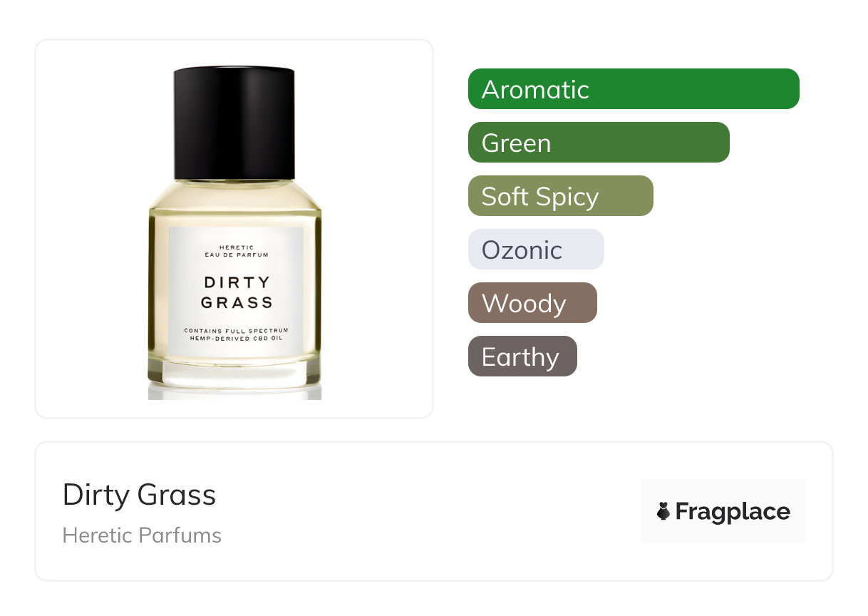Select the brown Woody accord tag
Image resolution: width=868 pixels, height=616 pixels.
[532, 303]
